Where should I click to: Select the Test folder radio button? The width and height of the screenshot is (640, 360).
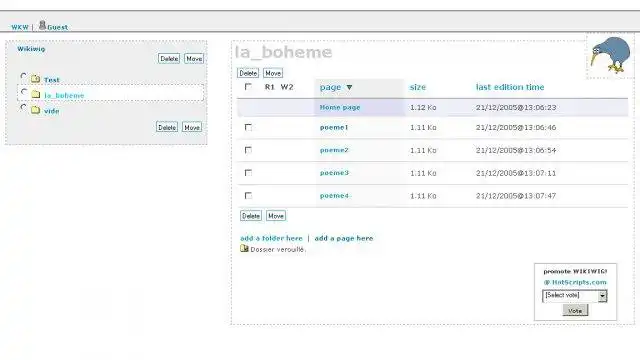tap(23, 76)
